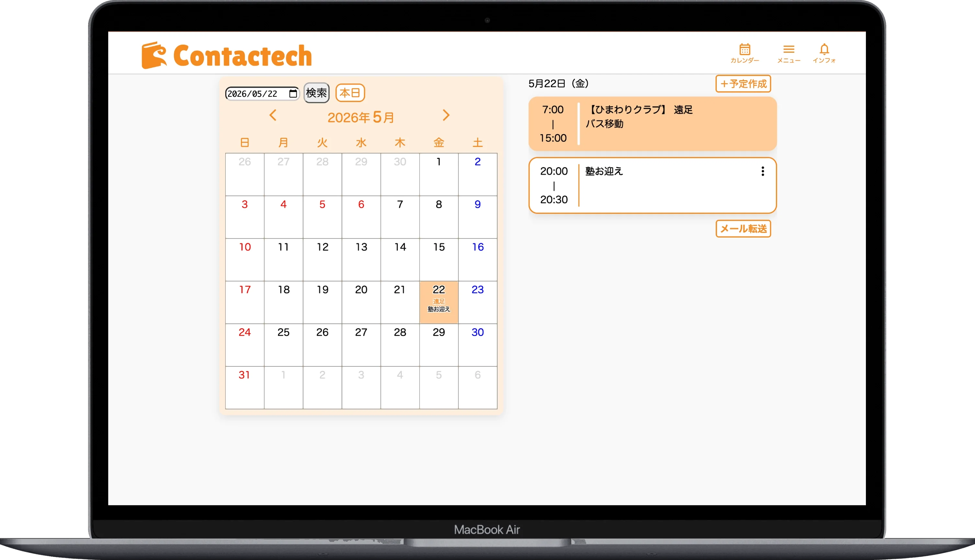
Task: Select Saturday May 9 on the calendar
Action: (478, 217)
